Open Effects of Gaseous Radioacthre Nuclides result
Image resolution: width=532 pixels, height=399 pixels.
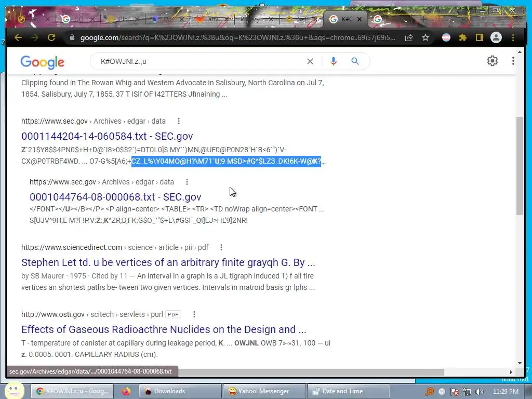click(x=164, y=329)
